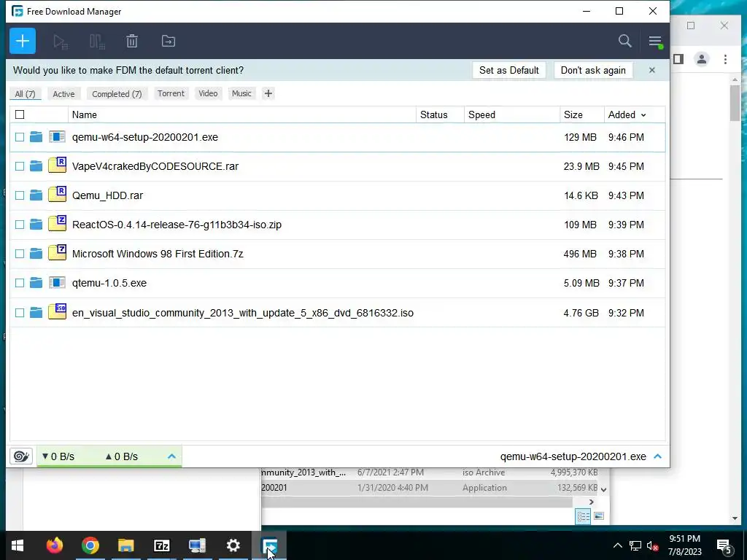Open Google Chrome from the taskbar
The width and height of the screenshot is (747, 560).
point(90,545)
